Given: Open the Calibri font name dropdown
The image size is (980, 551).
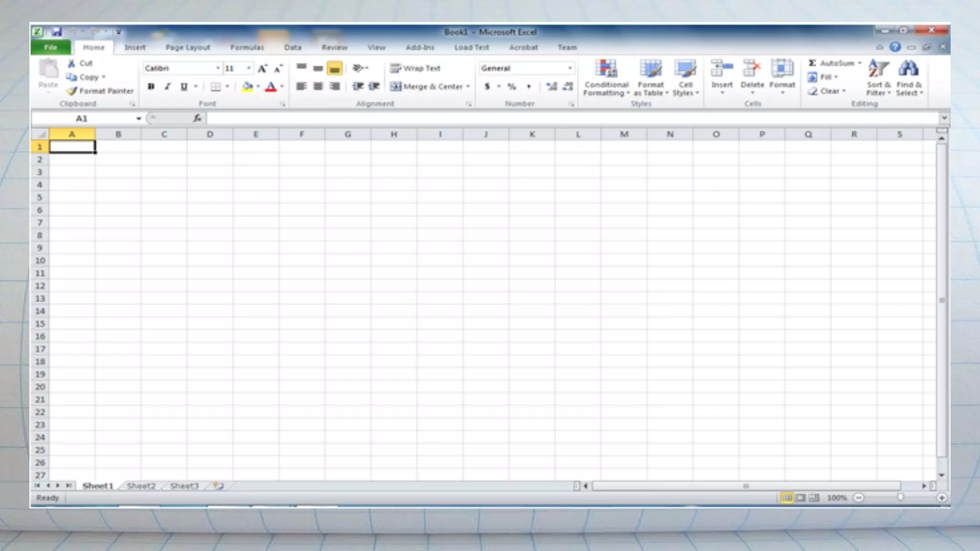Looking at the screenshot, I should [218, 68].
